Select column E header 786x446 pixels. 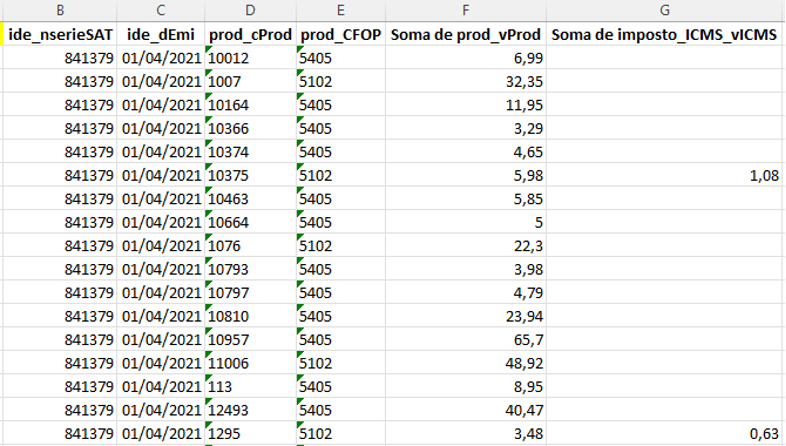pos(341,10)
